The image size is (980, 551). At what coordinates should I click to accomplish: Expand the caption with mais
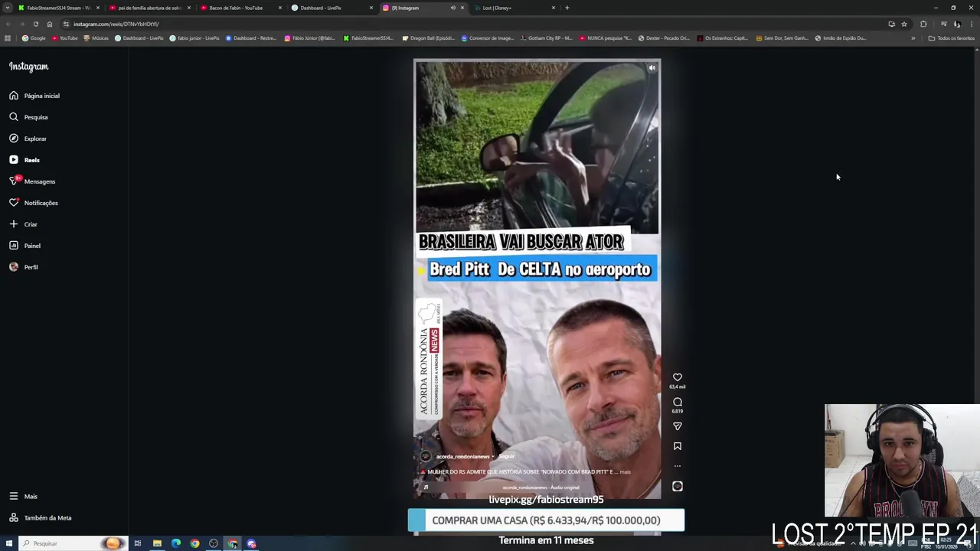coord(626,472)
